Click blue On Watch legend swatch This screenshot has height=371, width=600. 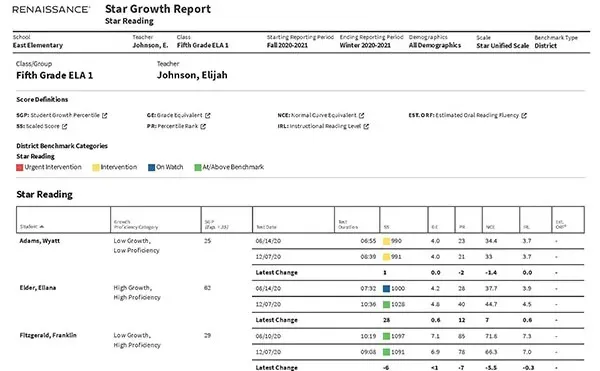point(152,168)
